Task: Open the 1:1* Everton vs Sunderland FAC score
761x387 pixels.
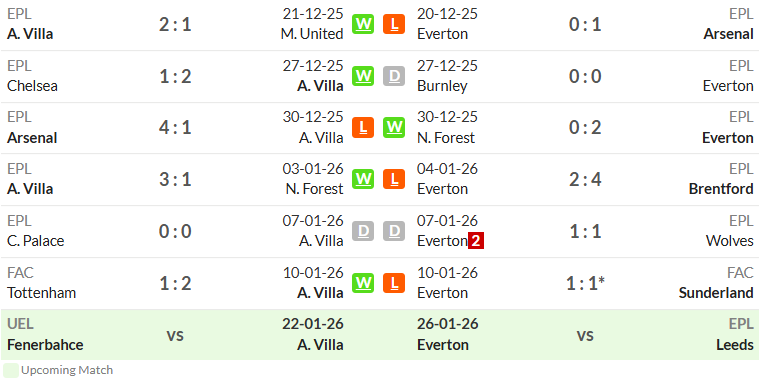Action: coord(586,283)
